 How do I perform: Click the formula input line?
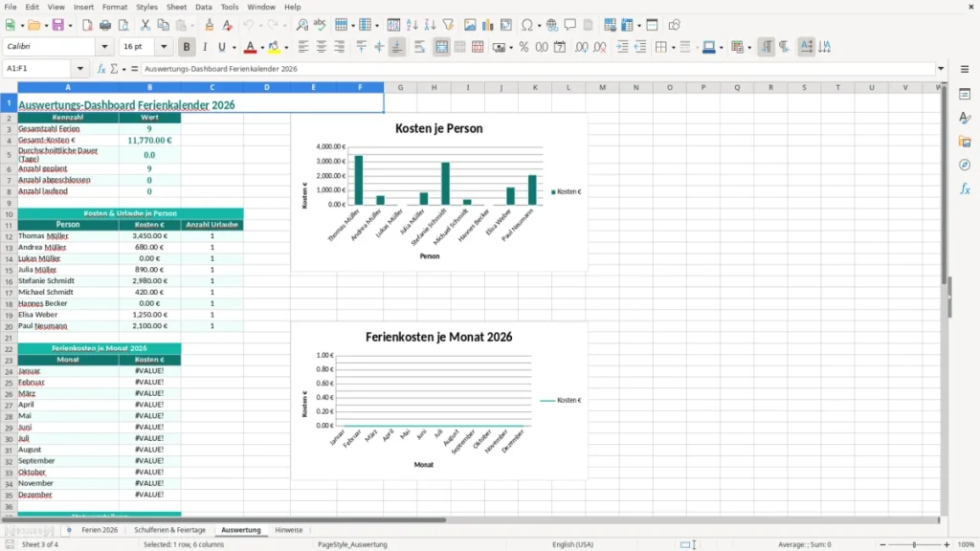[x=538, y=69]
